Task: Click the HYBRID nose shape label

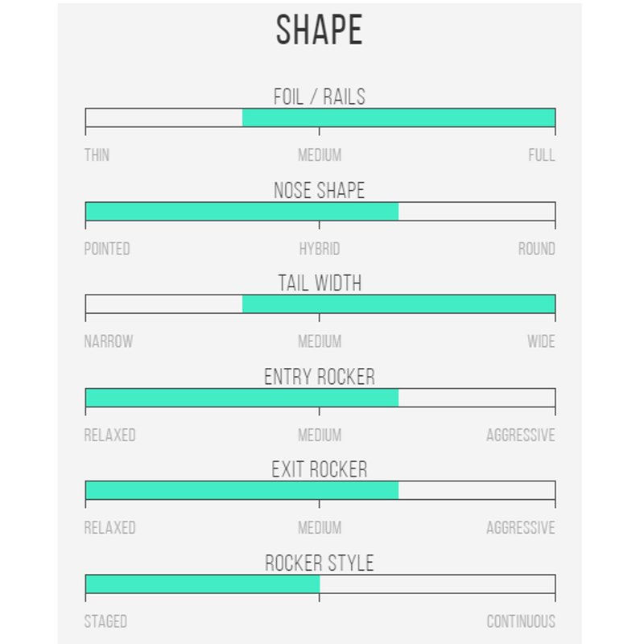Action: [320, 248]
